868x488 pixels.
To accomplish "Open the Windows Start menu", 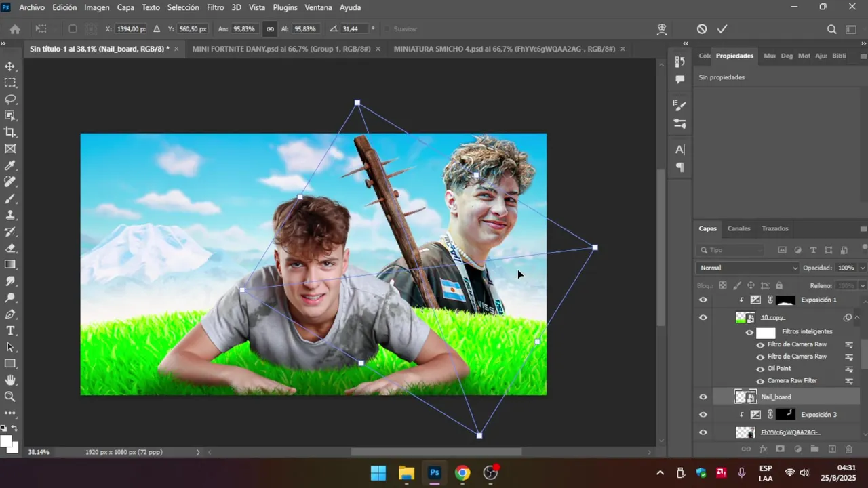I will [378, 473].
